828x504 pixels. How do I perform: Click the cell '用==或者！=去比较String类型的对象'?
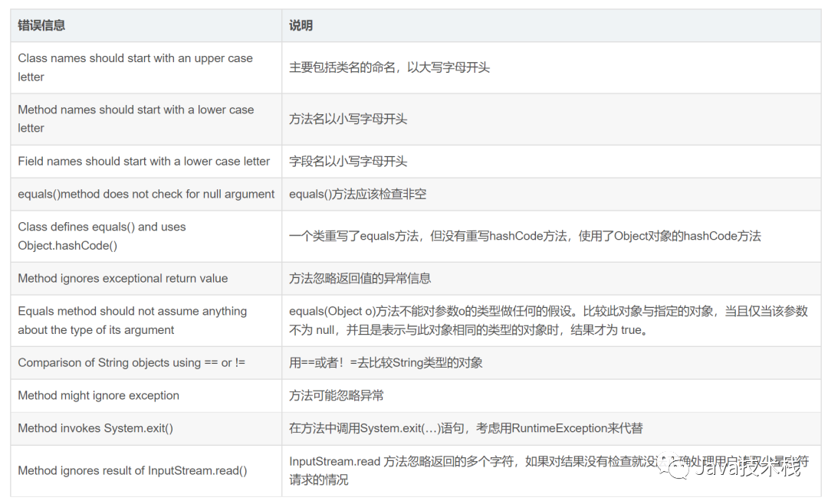[x=551, y=362]
